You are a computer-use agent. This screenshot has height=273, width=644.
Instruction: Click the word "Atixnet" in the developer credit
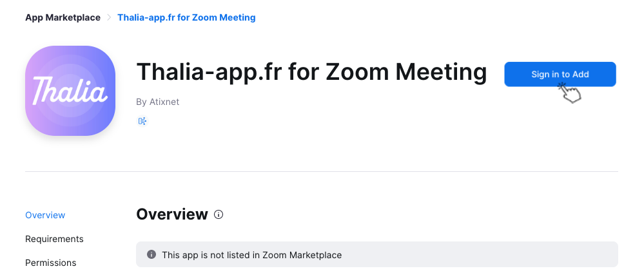coord(164,102)
